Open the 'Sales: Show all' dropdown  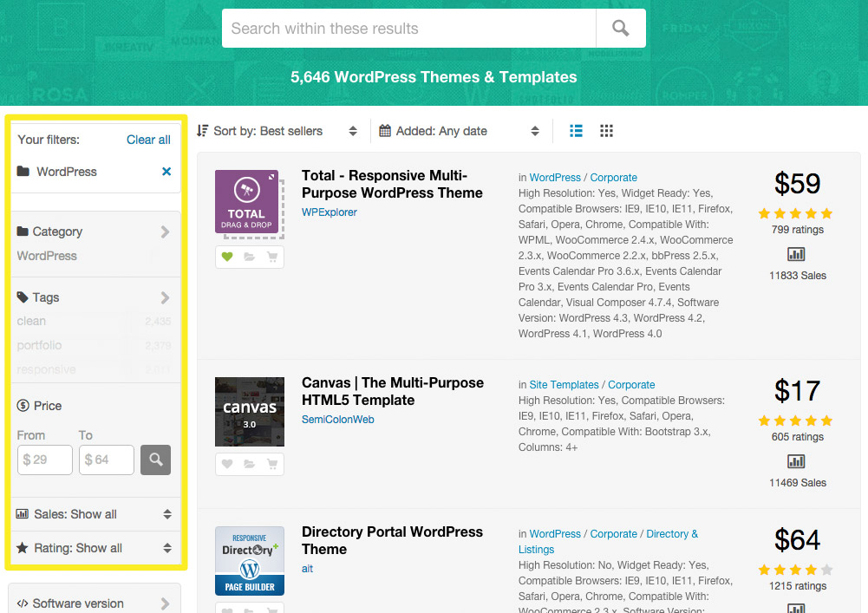click(x=95, y=514)
